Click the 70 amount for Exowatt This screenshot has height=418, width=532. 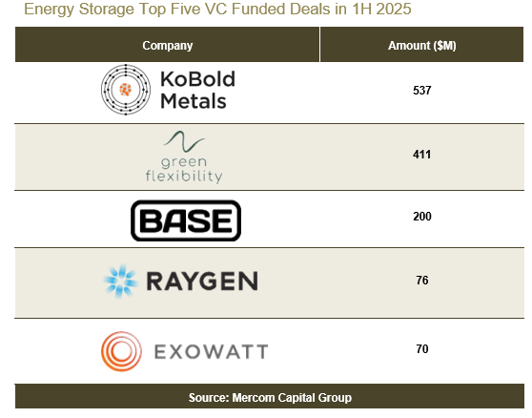click(x=422, y=348)
